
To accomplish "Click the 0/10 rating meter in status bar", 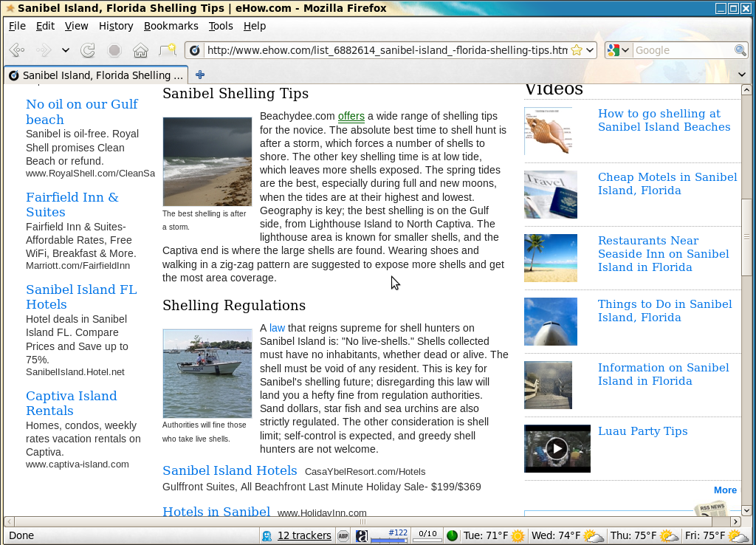I will [427, 535].
